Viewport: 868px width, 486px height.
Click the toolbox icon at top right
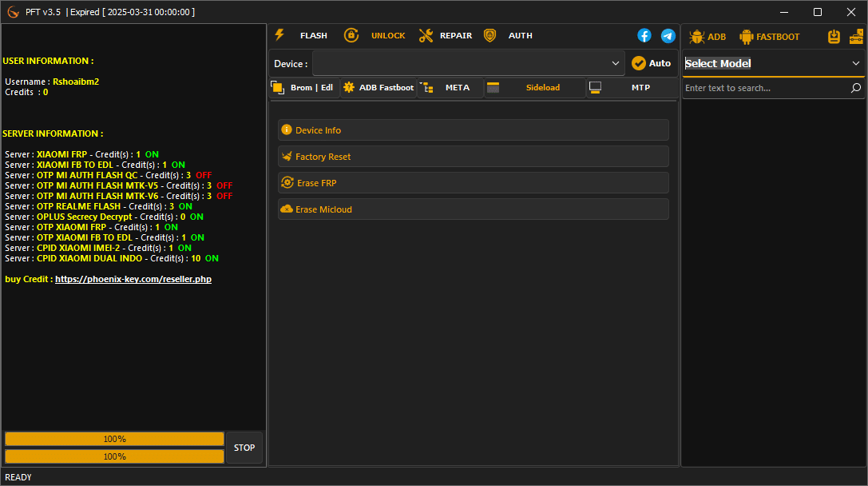click(x=856, y=36)
